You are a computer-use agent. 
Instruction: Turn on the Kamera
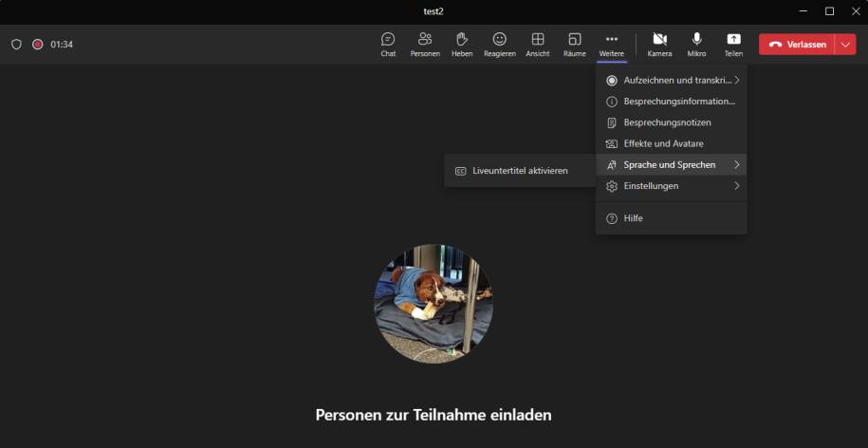pyautogui.click(x=659, y=45)
